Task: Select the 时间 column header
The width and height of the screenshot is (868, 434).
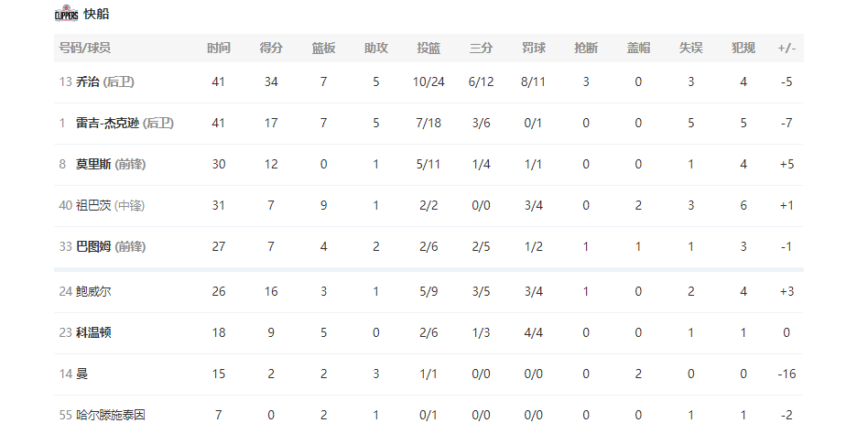Action: (x=219, y=49)
